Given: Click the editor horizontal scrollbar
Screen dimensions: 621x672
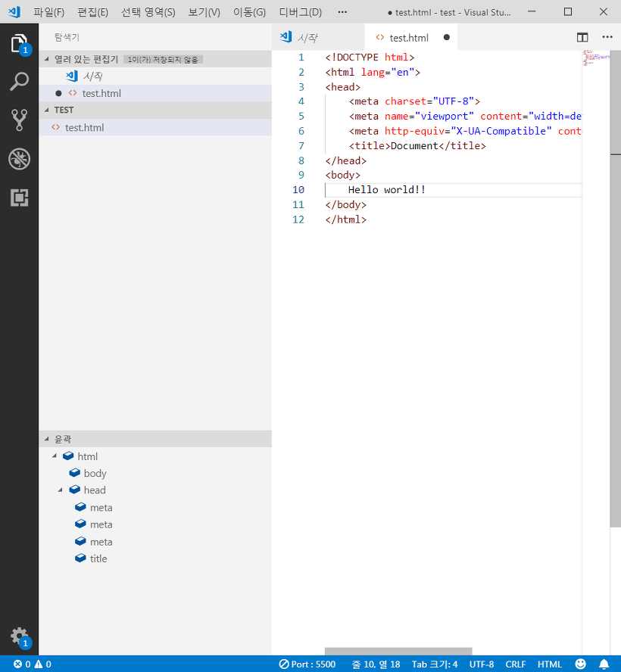Looking at the screenshot, I should [x=398, y=651].
